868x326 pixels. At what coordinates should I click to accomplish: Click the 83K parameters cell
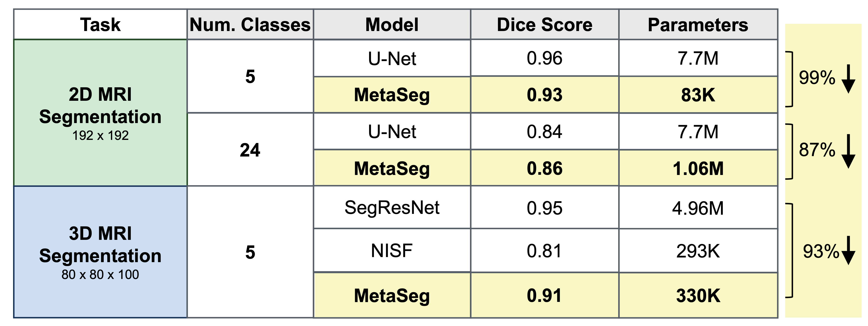698,95
